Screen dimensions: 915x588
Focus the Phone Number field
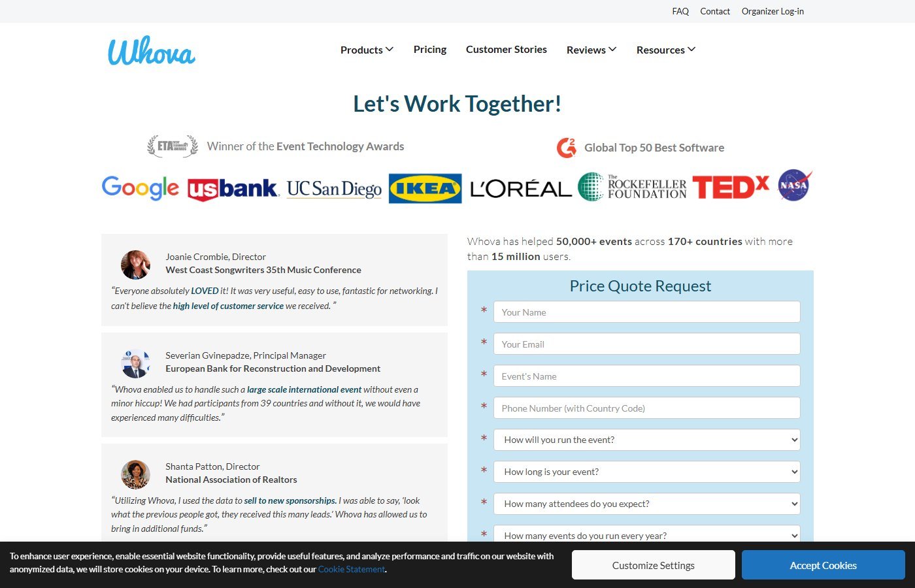click(x=647, y=408)
